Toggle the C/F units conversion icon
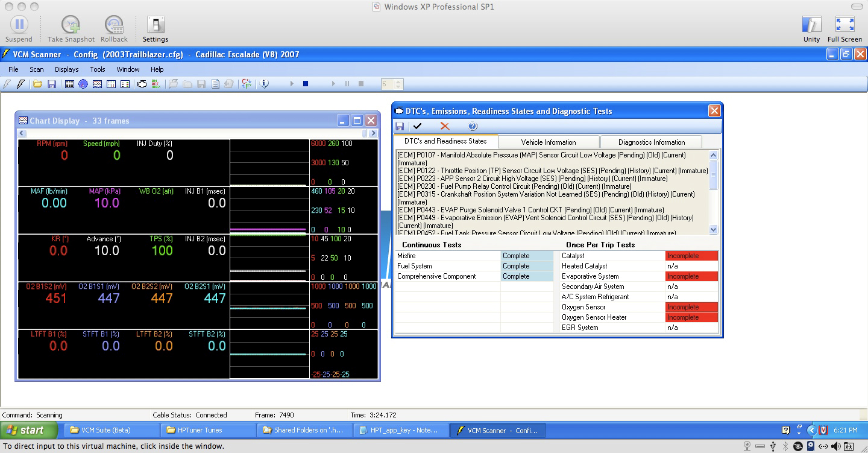 (x=246, y=84)
